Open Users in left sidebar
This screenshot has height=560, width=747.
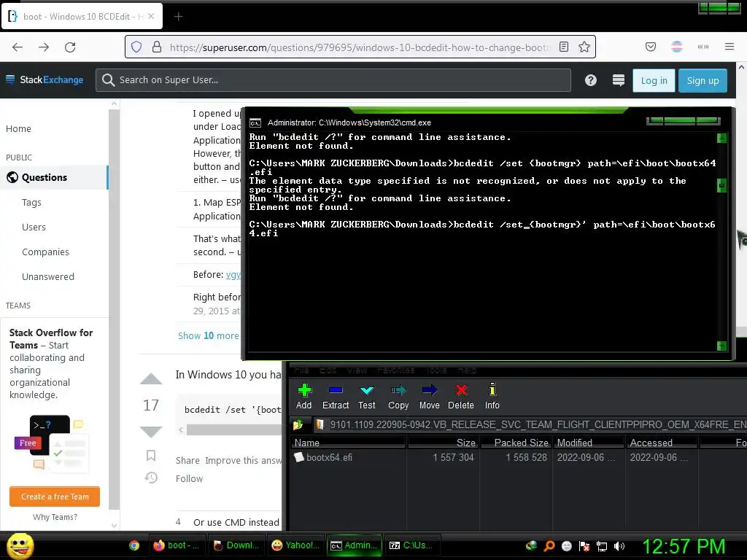[x=34, y=227]
